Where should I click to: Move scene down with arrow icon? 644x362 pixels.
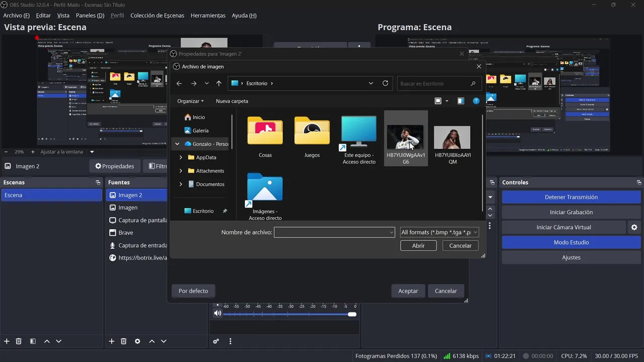click(58, 341)
